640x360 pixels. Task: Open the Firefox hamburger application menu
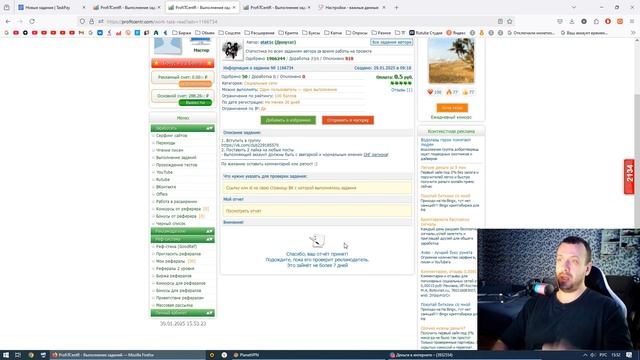[632, 21]
